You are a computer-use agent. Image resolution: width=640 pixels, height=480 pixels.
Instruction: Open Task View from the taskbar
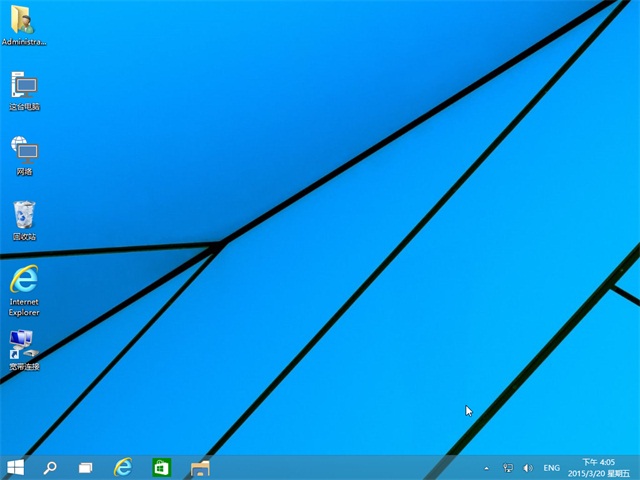[x=86, y=467]
